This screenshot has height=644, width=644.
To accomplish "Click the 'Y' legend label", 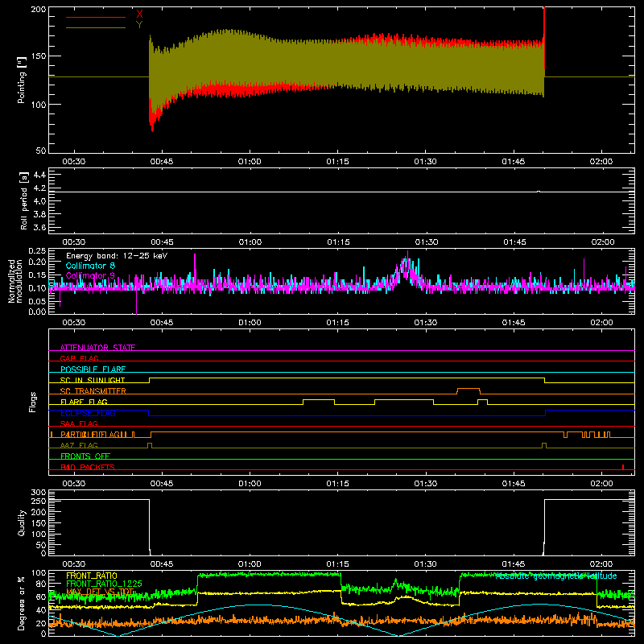I will [x=139, y=25].
